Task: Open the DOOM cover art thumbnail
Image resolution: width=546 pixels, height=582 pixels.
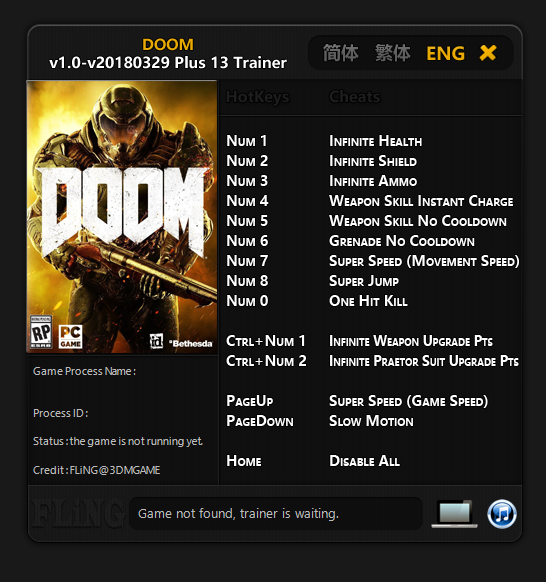Action: 122,216
